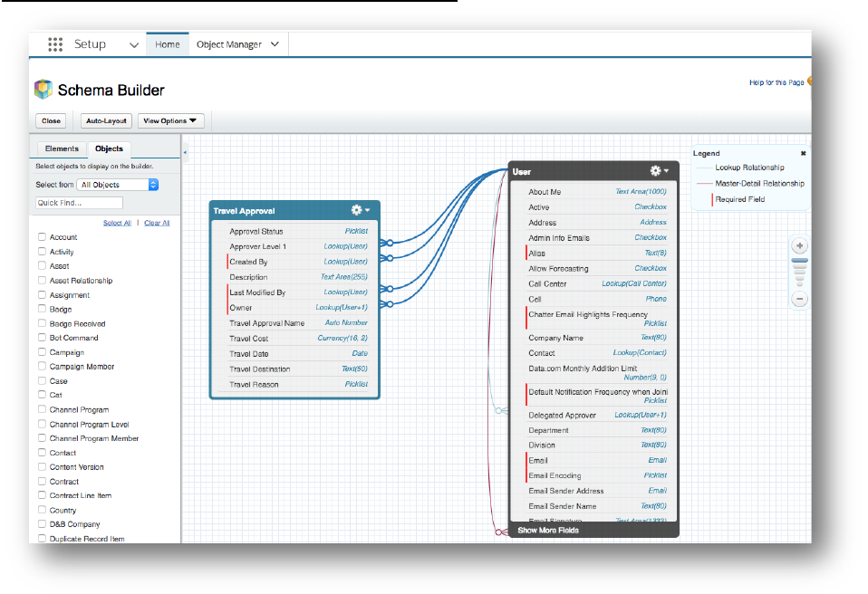
Task: Select the Travel Cost field row
Action: [x=298, y=339]
